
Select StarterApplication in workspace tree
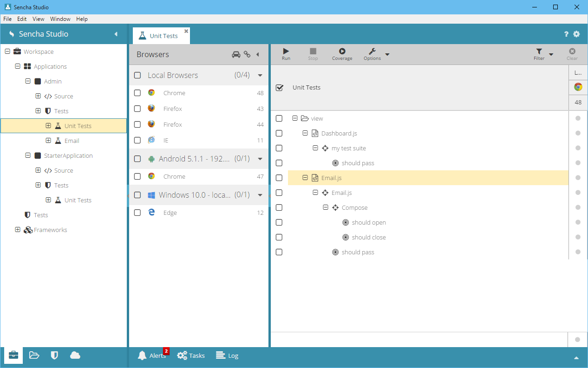click(68, 155)
